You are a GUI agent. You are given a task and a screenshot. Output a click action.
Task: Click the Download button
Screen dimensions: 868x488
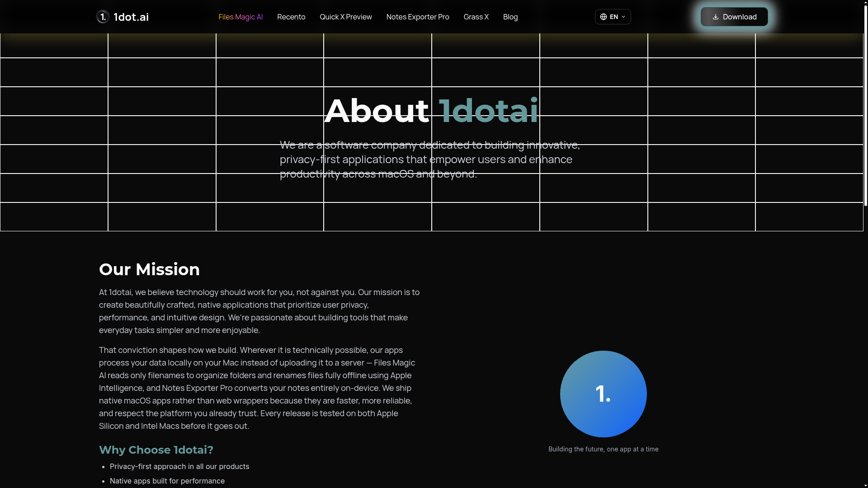click(x=734, y=17)
